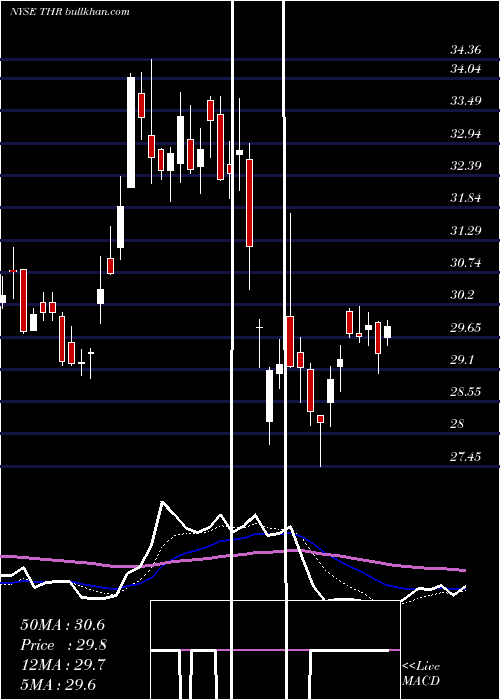Click the 29.65 price axis label
Image resolution: width=500 pixels, height=700 pixels.
click(466, 328)
